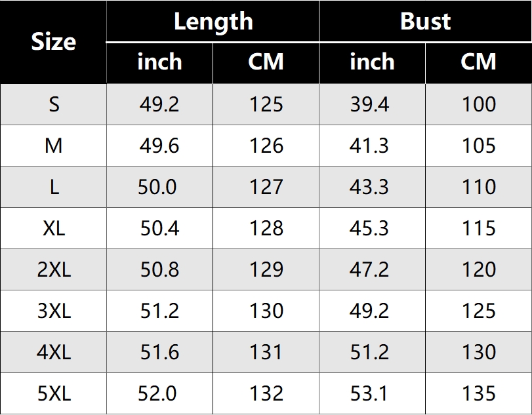The height and width of the screenshot is (415, 532).
Task: Click the Size column header
Action: point(53,42)
